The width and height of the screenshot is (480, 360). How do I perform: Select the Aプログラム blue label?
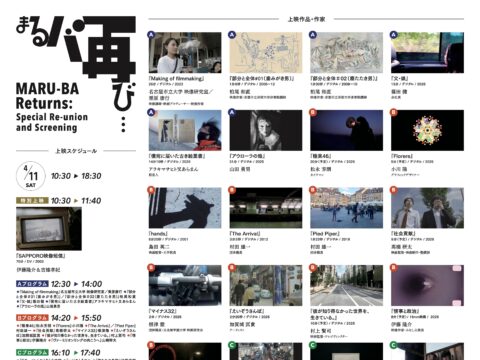pos(32,284)
